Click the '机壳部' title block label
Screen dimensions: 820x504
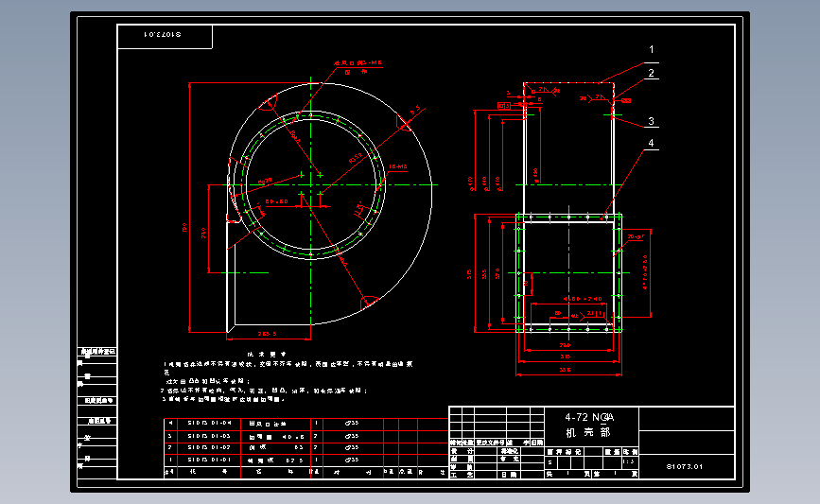point(588,432)
